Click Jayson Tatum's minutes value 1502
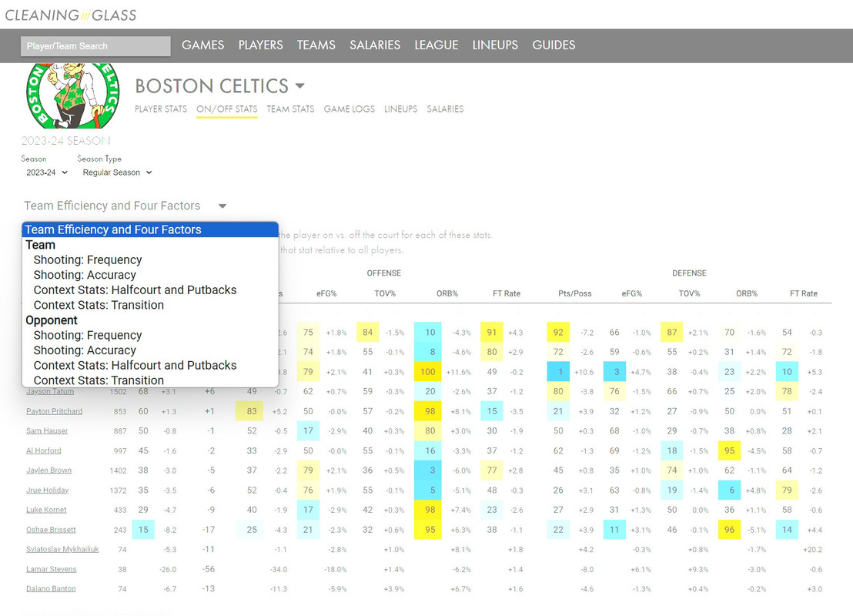853x616 pixels. coord(118,392)
